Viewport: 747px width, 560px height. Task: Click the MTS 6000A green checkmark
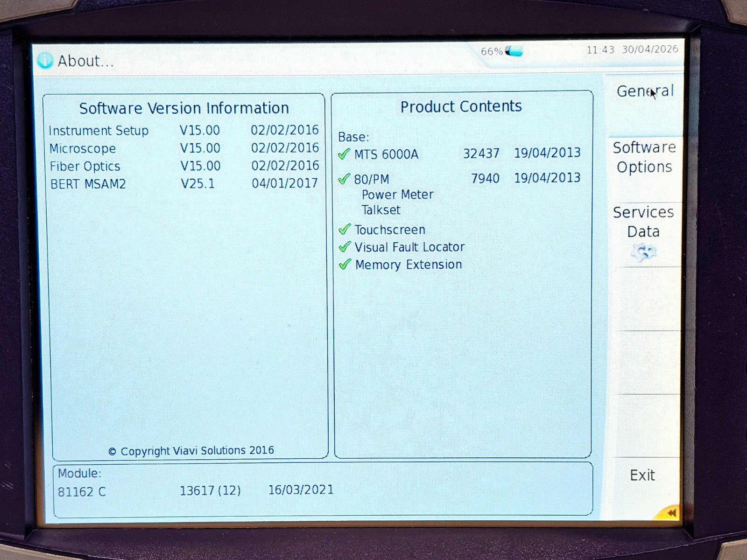[x=344, y=154]
